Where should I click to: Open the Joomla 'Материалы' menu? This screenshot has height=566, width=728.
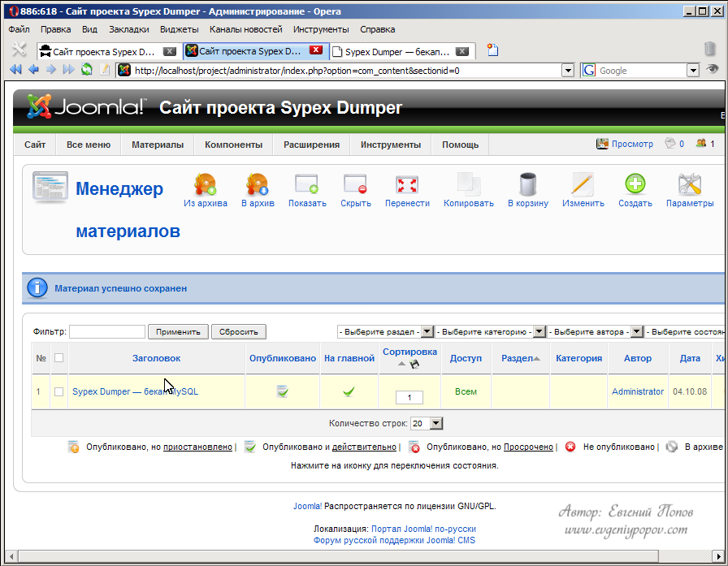click(158, 145)
